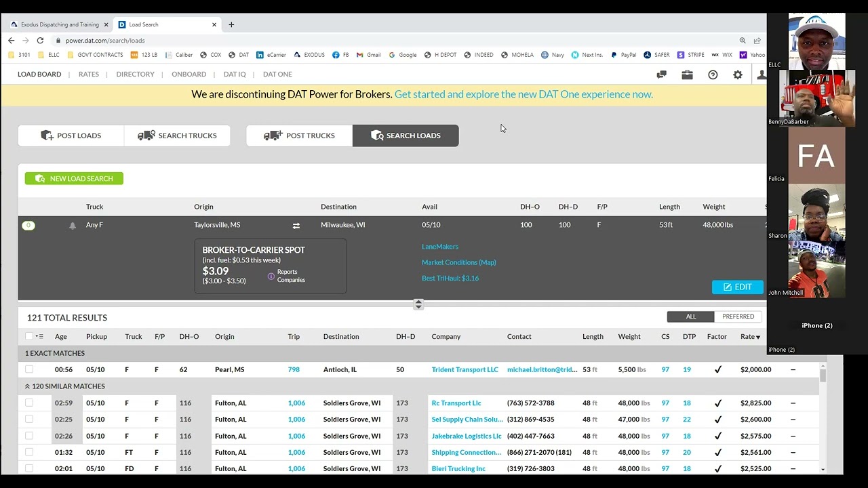The height and width of the screenshot is (488, 868).
Task: Switch results filter to PREFERRED
Action: tap(738, 317)
